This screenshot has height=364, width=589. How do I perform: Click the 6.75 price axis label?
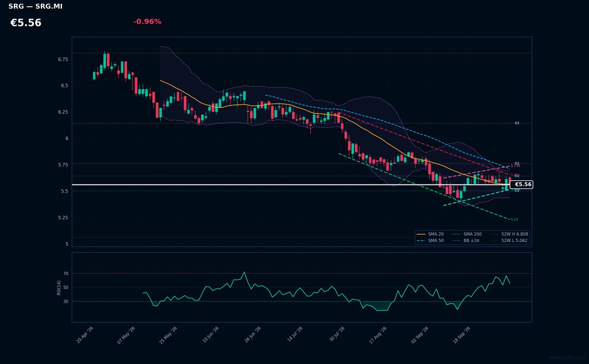tap(63, 59)
